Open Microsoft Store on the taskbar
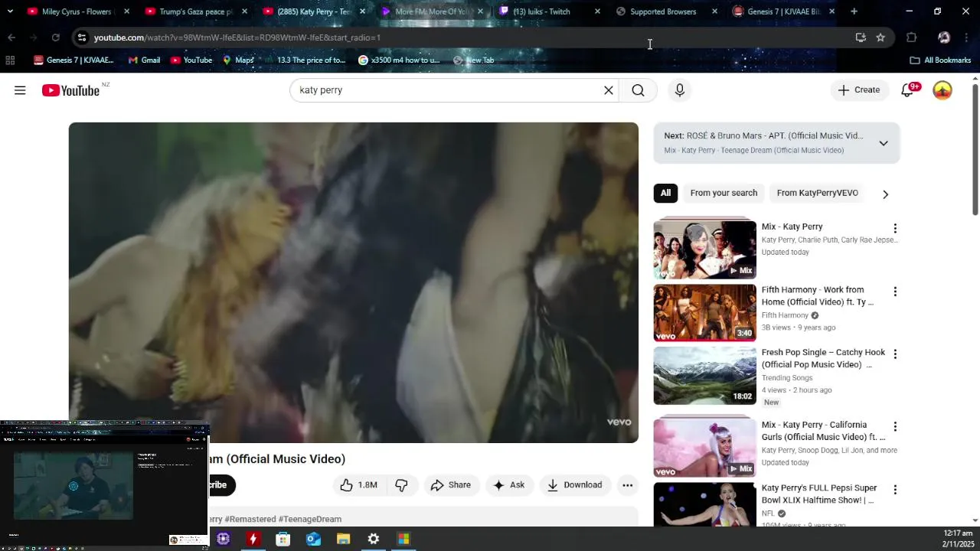The height and width of the screenshot is (551, 980). point(283,540)
